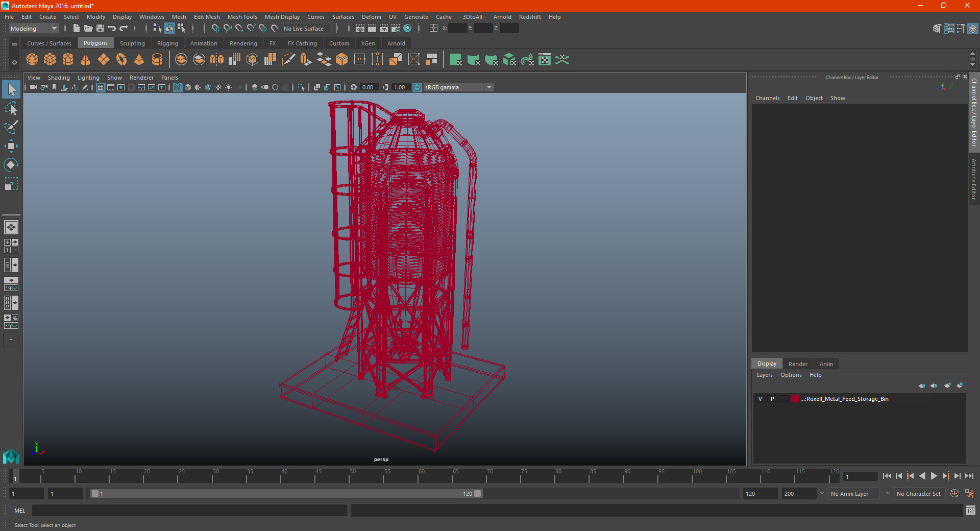Open the No Character Set dropdown
The height and width of the screenshot is (531, 980).
tap(919, 494)
